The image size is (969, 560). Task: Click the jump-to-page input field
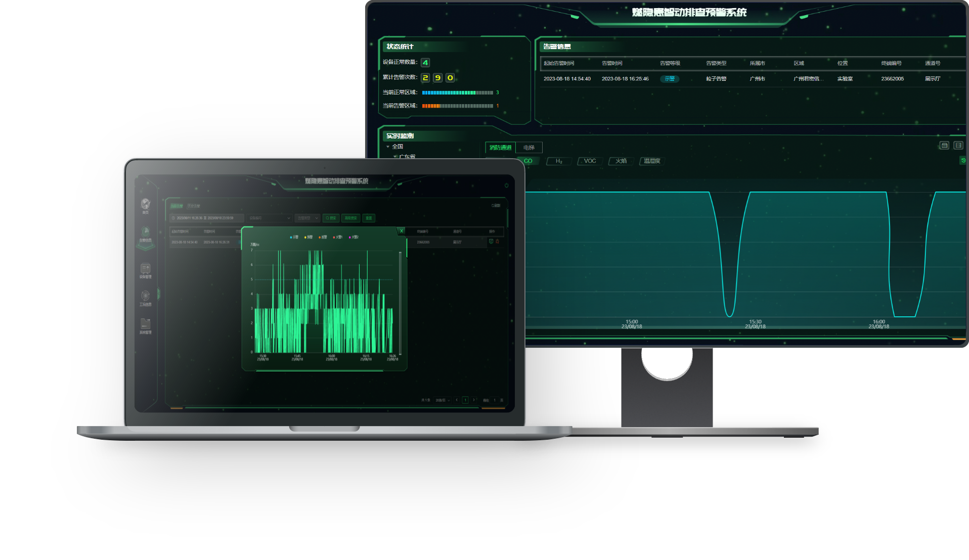[x=495, y=400]
